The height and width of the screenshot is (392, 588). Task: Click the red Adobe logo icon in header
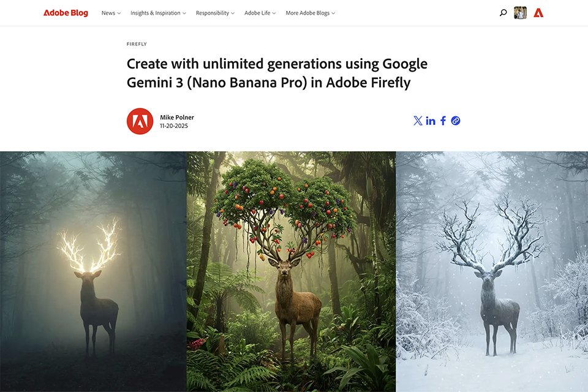click(x=538, y=13)
